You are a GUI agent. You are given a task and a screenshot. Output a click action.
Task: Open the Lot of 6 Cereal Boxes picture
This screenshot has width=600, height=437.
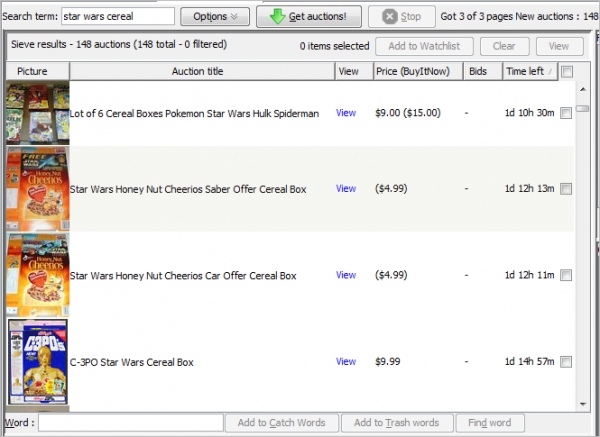[37, 113]
